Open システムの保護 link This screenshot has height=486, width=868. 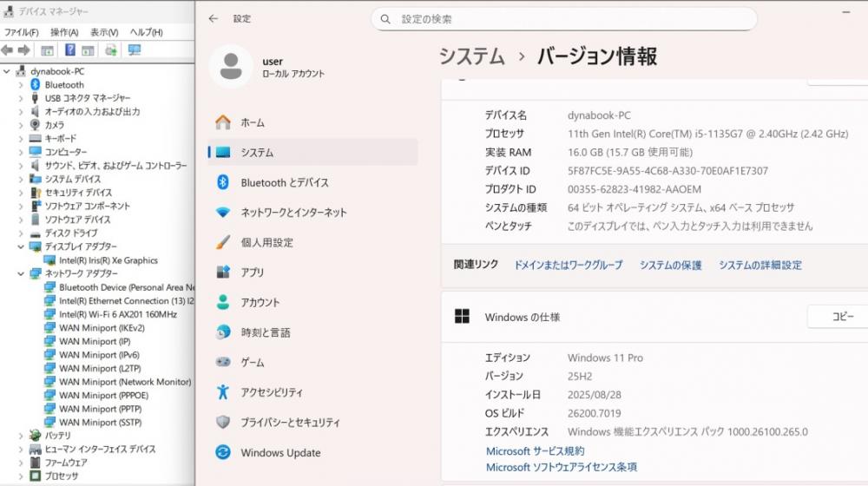[670, 266]
